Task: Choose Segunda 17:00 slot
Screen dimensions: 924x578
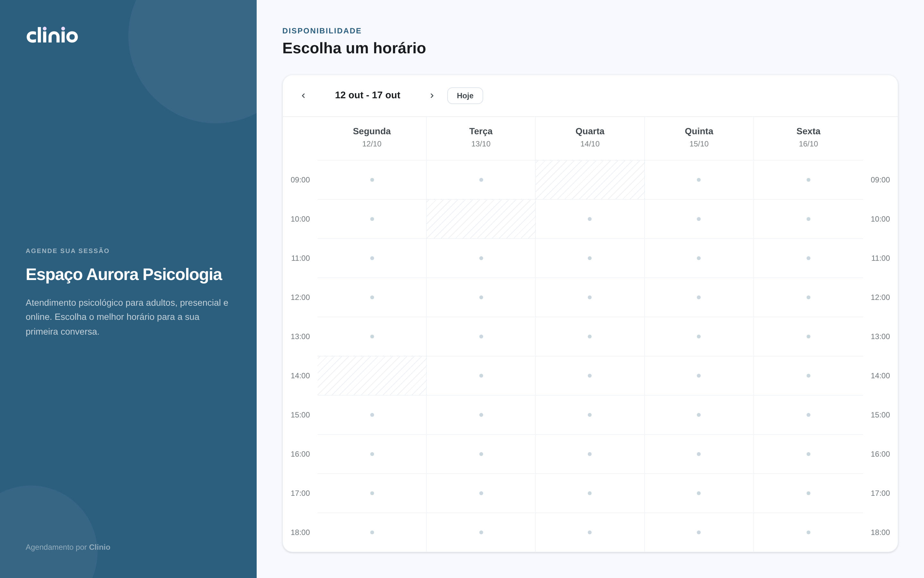Action: coord(372,493)
